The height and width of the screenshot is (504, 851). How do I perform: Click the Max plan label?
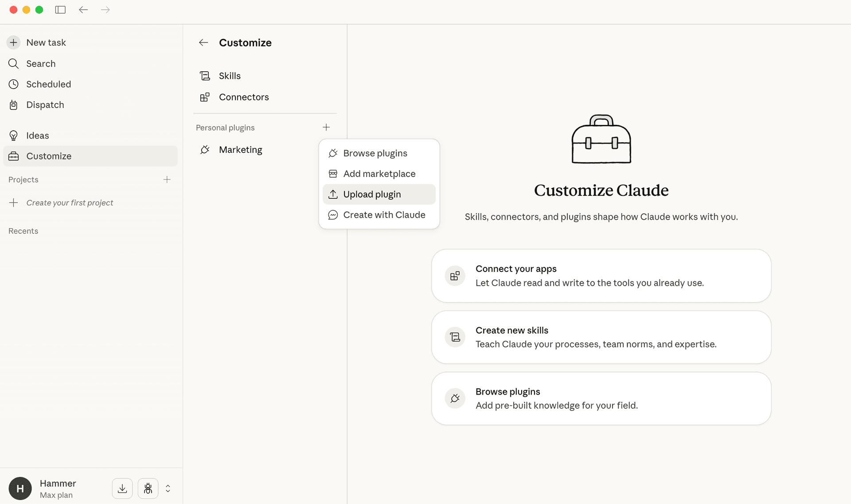click(56, 495)
